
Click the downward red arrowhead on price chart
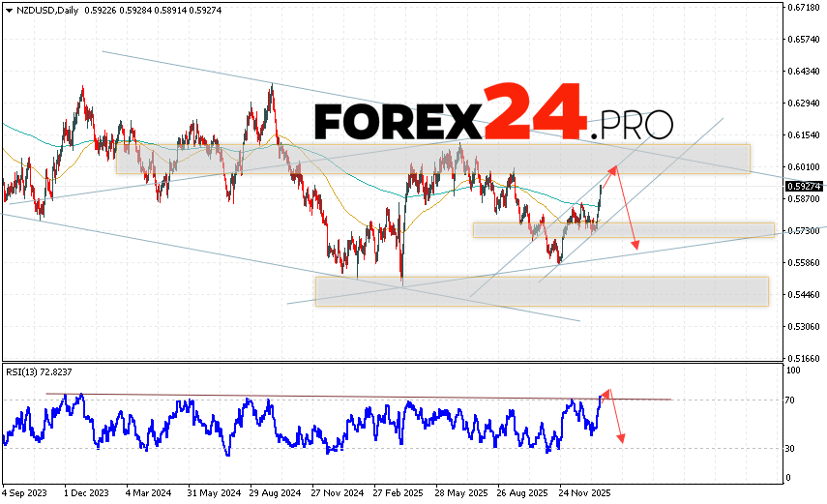(635, 246)
